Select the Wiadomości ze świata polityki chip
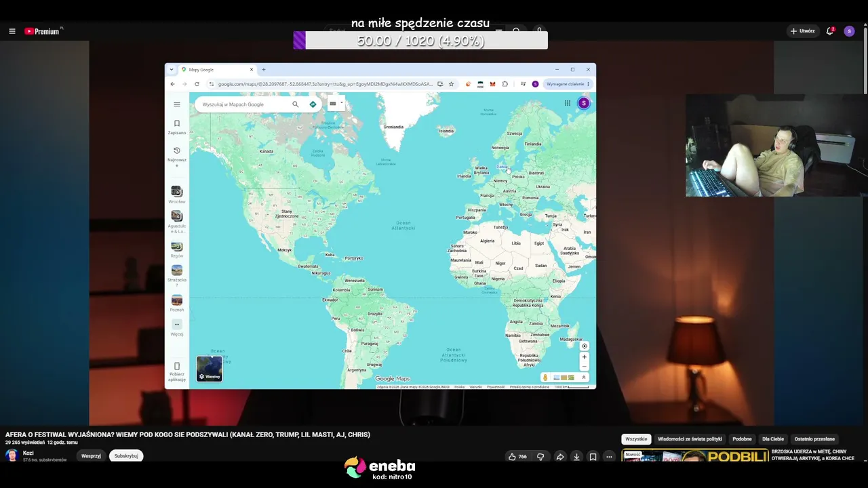868x488 pixels. point(690,439)
